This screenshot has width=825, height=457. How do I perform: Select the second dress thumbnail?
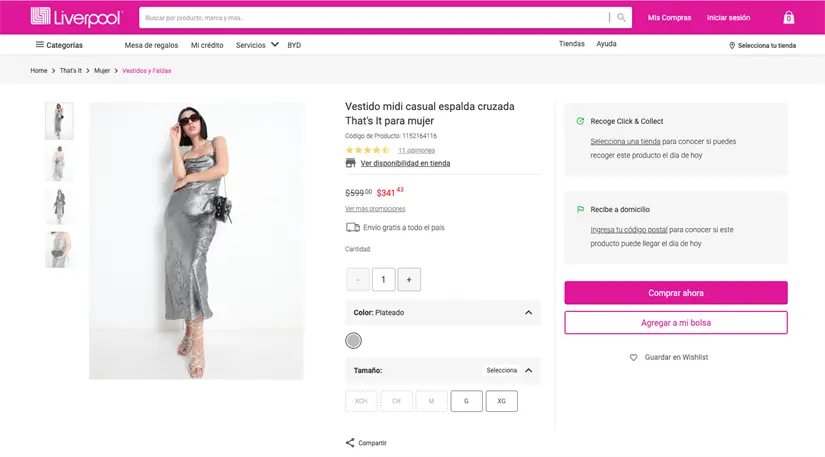59,162
